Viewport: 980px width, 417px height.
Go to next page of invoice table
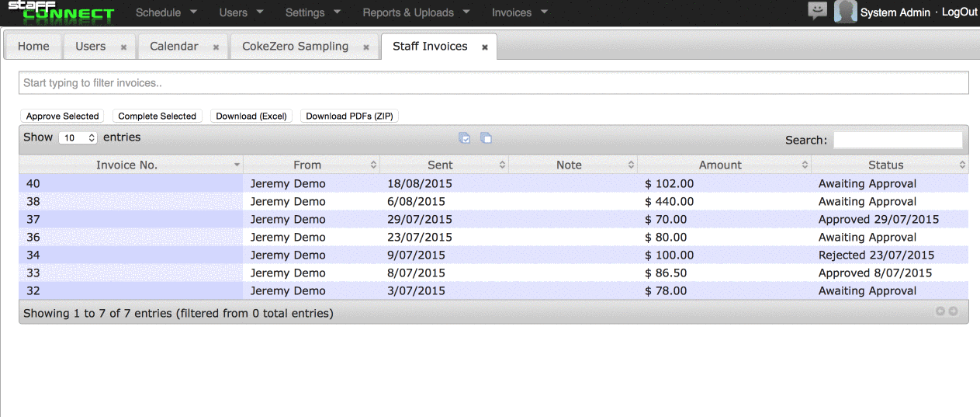click(x=953, y=311)
